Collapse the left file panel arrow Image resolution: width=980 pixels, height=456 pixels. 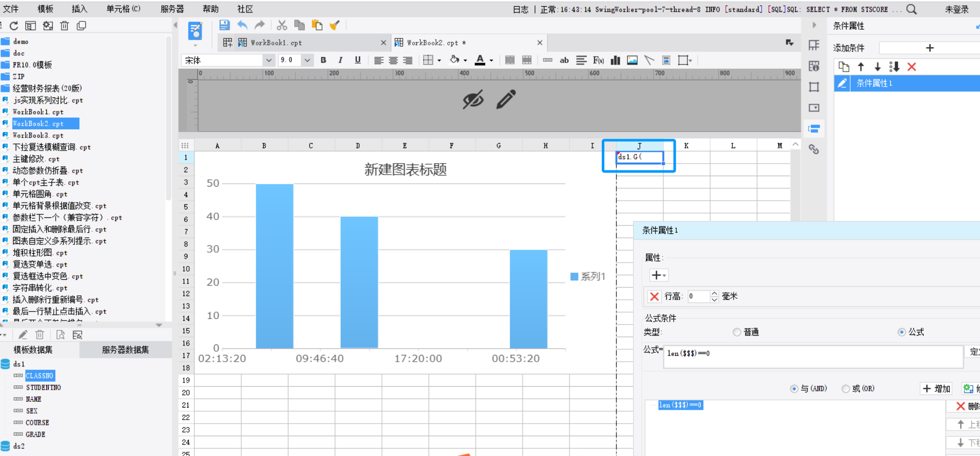coord(175,25)
